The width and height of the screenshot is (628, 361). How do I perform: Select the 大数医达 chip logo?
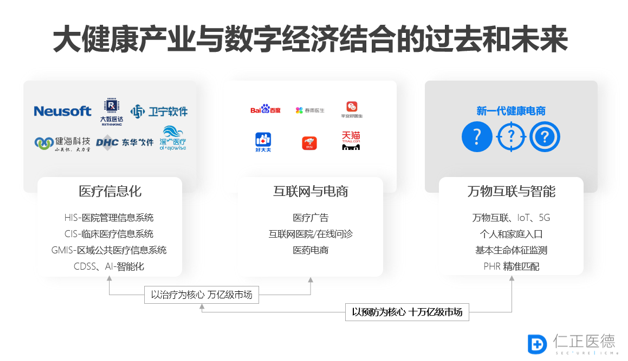coord(112,112)
